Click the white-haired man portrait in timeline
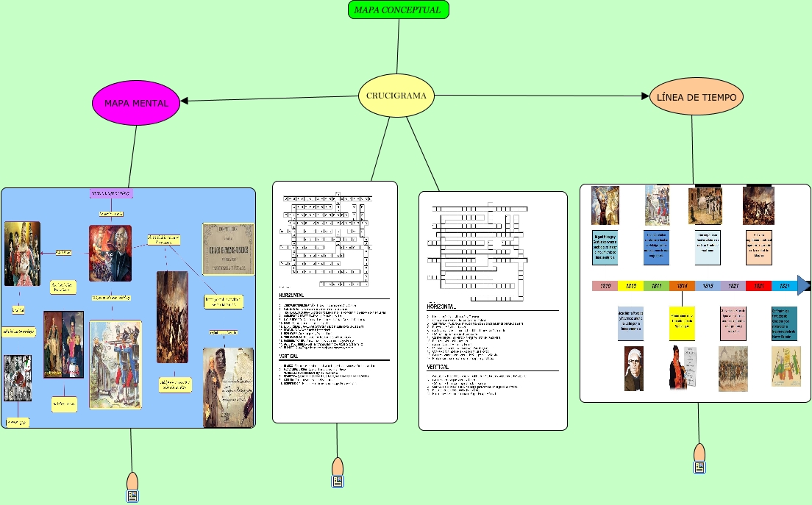812x505 pixels. (633, 368)
